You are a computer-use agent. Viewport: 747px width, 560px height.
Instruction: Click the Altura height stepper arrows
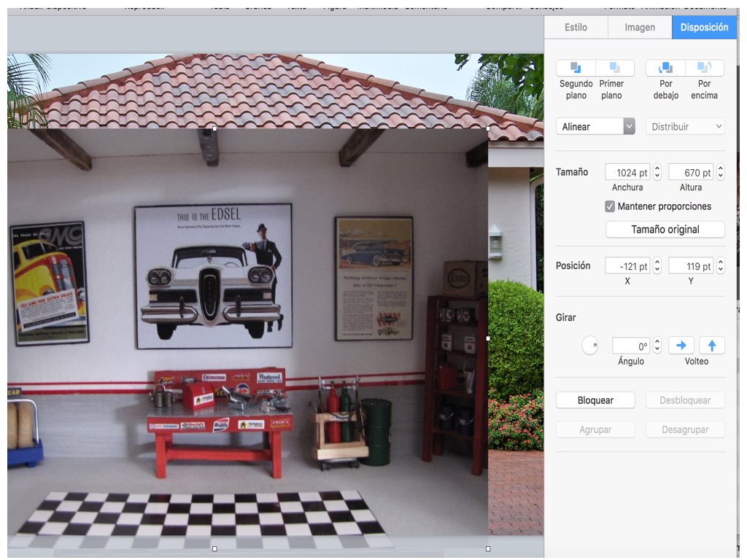click(721, 172)
